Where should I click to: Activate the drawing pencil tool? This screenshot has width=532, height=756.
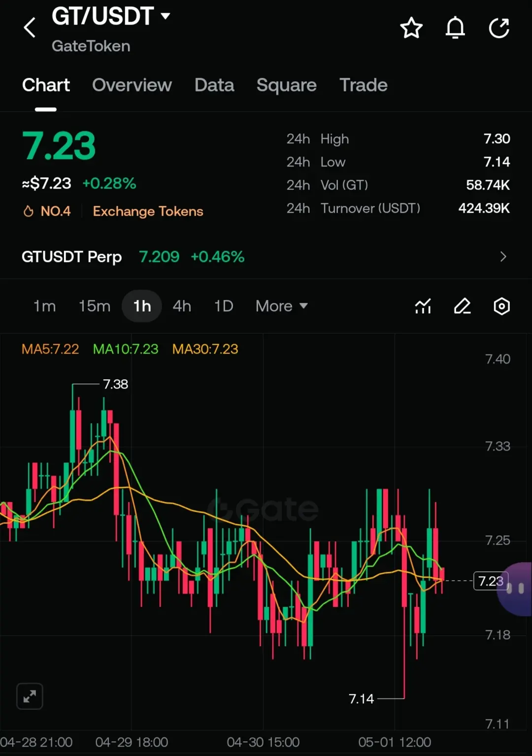tap(462, 306)
